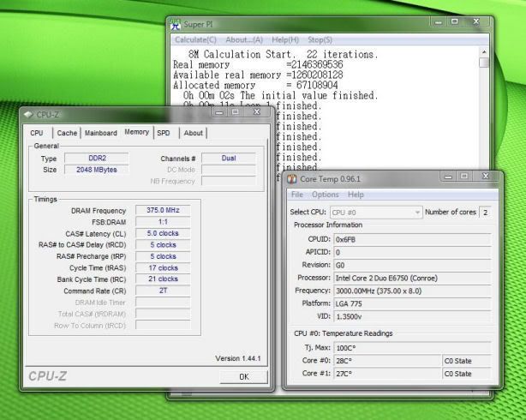Close the Super PI window
Viewport: 526px width, 420px height.
476,21
